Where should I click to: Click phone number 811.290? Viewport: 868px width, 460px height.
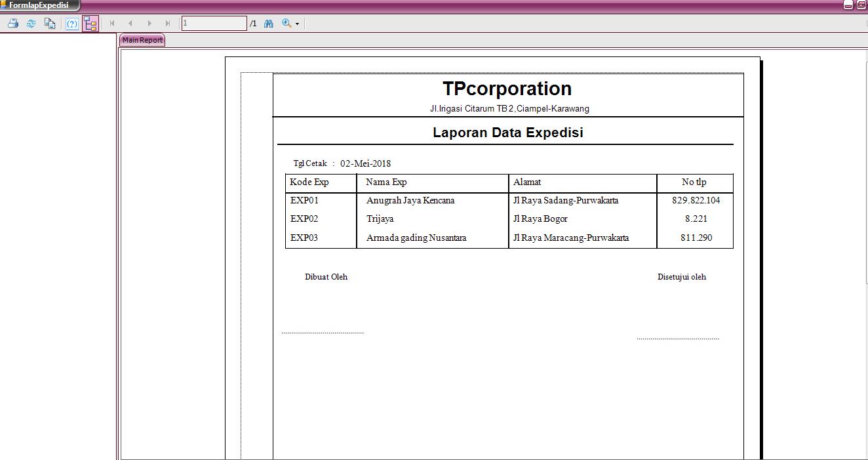point(696,238)
